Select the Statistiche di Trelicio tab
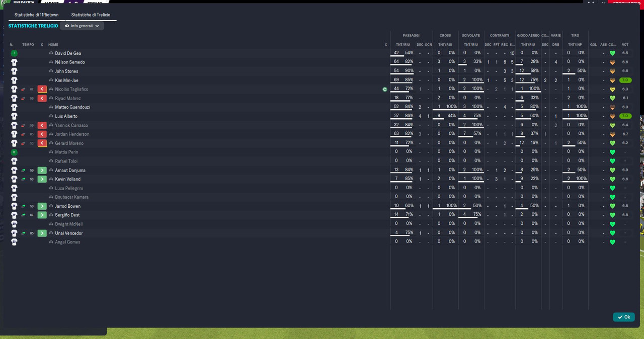This screenshot has height=339, width=644. point(91,15)
